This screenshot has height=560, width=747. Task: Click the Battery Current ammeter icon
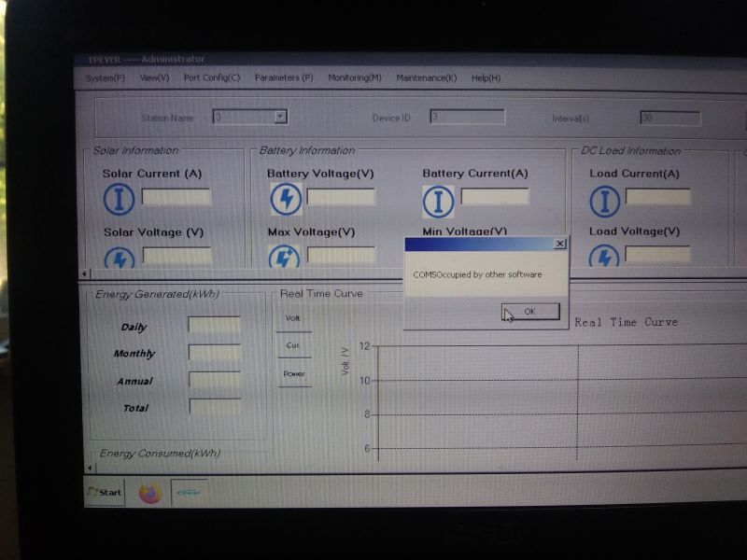click(x=438, y=202)
